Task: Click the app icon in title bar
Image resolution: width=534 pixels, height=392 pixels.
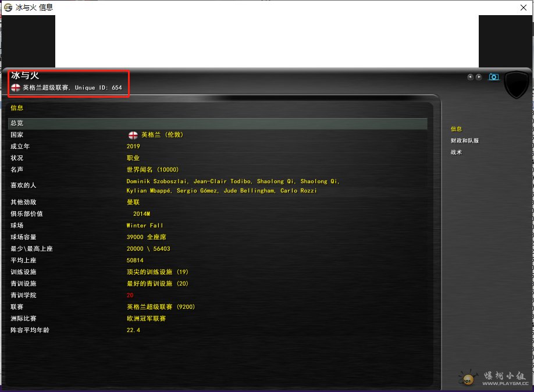Action: point(7,7)
